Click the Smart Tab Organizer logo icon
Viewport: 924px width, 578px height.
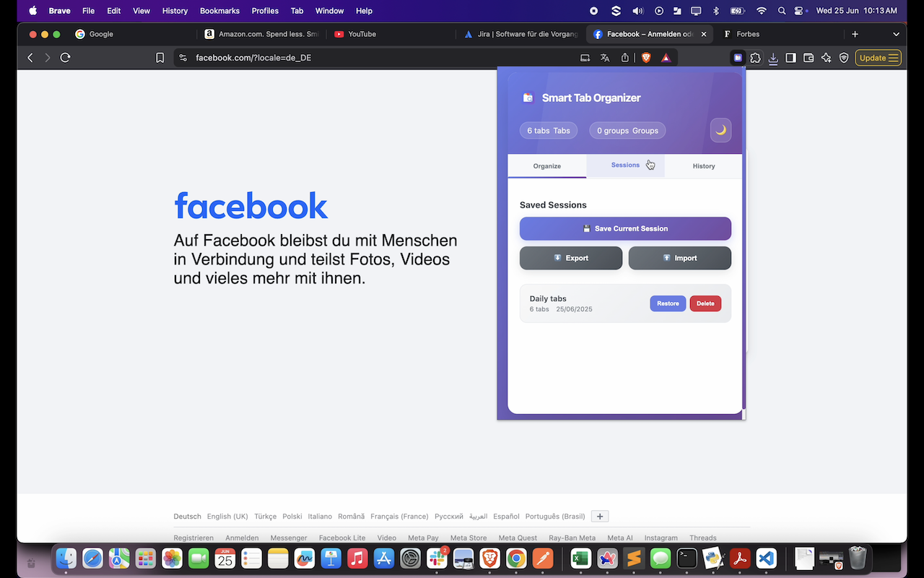[528, 98]
